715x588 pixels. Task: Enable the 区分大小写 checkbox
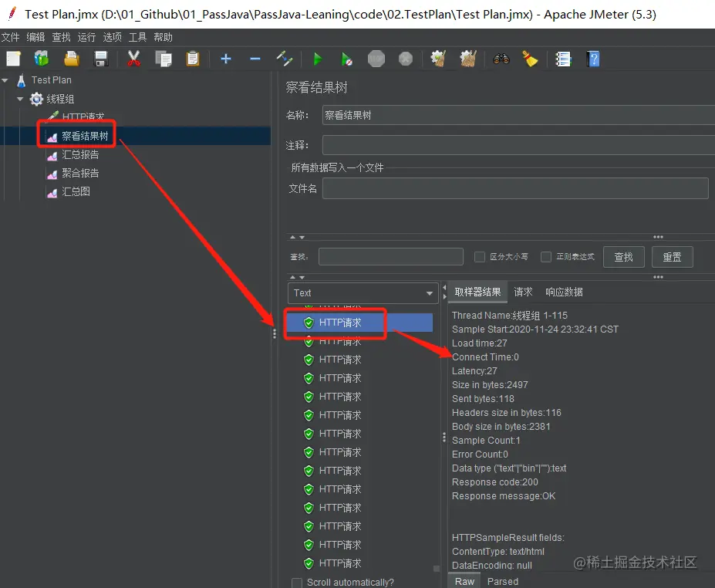point(480,257)
